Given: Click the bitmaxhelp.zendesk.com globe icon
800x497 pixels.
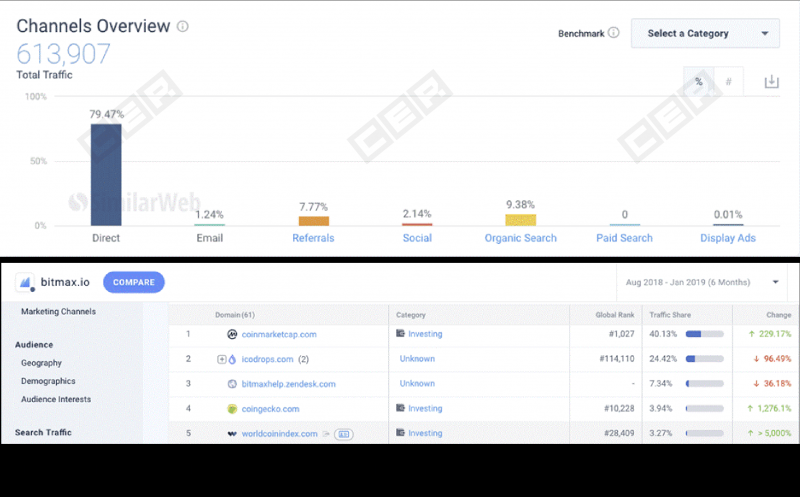Looking at the screenshot, I should click(232, 384).
